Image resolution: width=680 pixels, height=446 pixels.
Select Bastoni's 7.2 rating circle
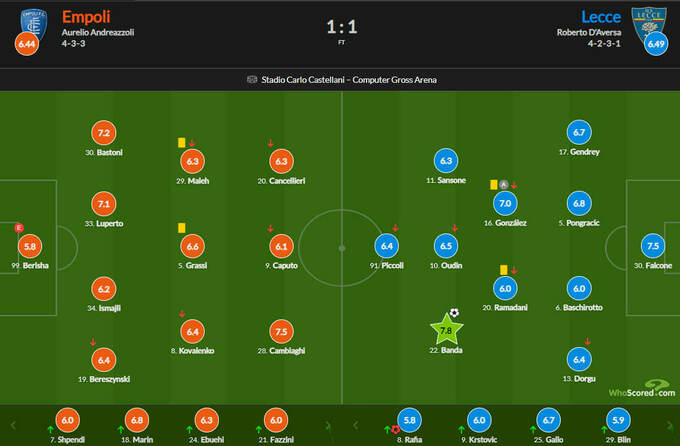[x=104, y=133]
